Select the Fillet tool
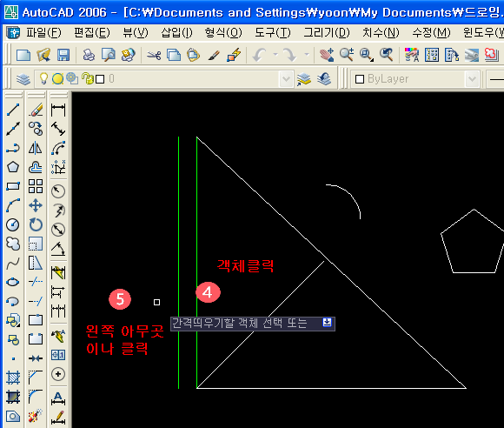 [x=36, y=397]
